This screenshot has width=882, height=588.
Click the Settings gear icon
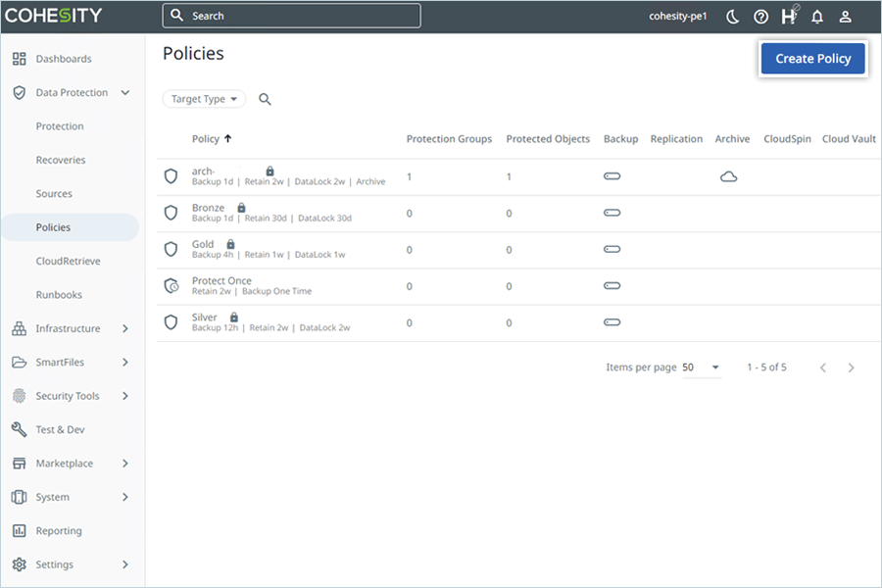pyautogui.click(x=20, y=564)
